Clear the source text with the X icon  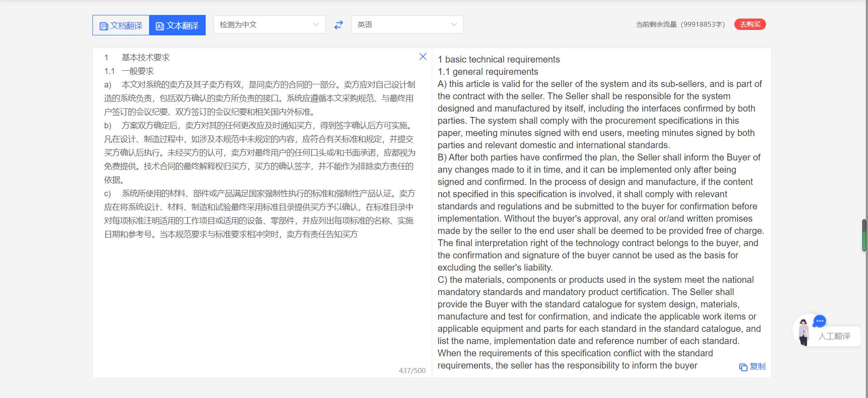pos(423,57)
